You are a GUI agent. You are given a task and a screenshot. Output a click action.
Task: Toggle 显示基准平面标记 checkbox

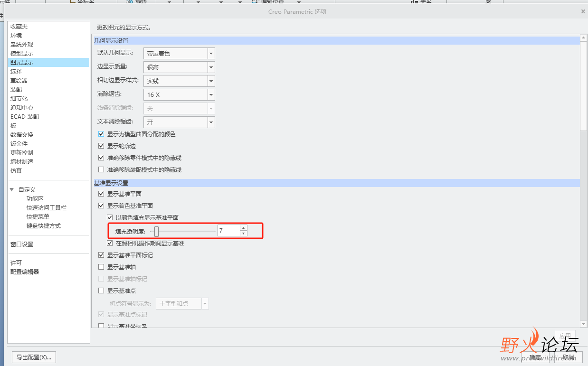pos(101,255)
